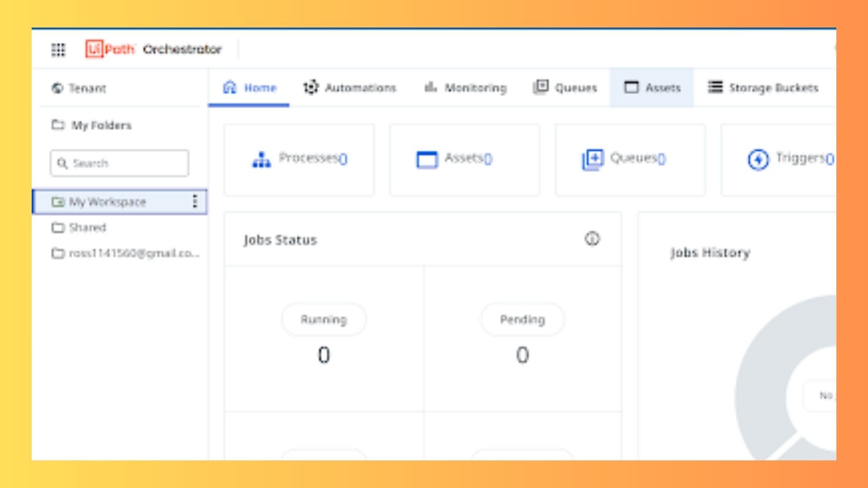The width and height of the screenshot is (868, 488).
Task: Open the My Workspace options kebab menu
Action: [x=195, y=202]
